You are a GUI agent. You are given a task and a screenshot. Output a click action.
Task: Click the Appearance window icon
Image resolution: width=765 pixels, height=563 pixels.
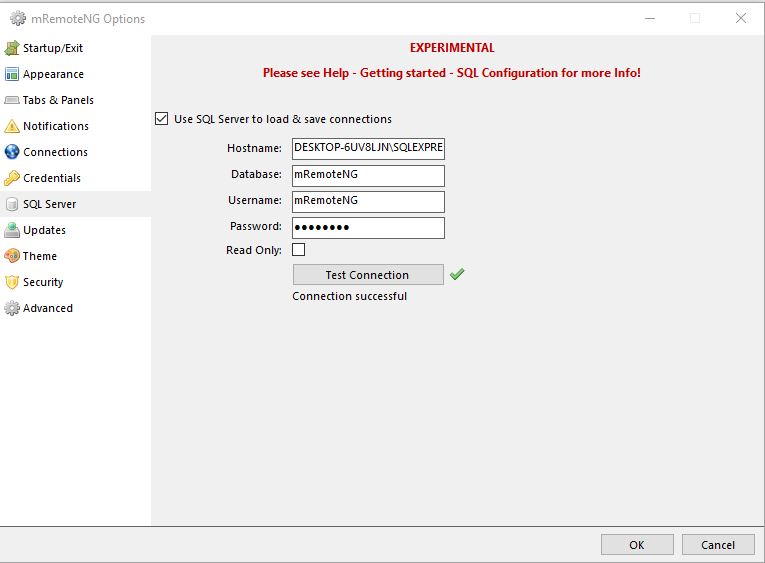[x=12, y=74]
